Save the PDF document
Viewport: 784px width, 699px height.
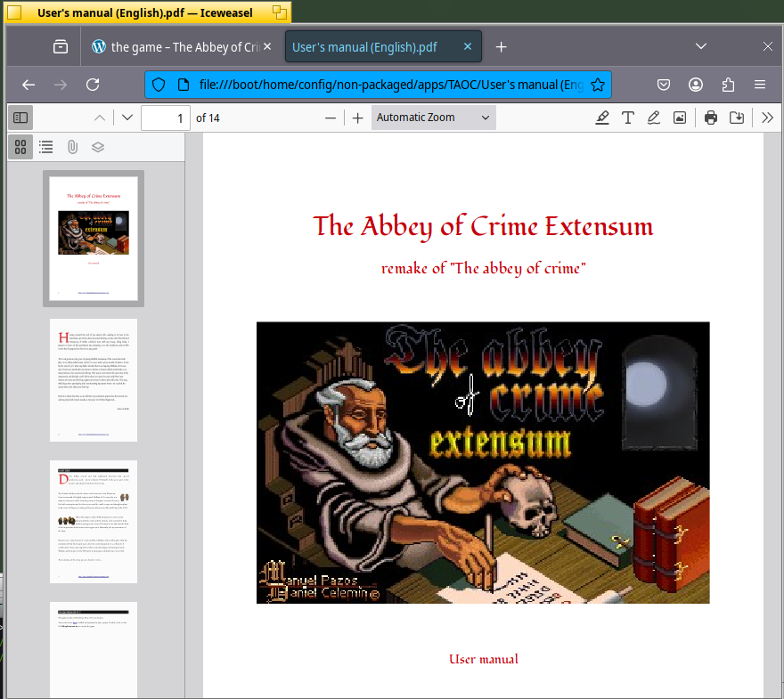tap(737, 118)
